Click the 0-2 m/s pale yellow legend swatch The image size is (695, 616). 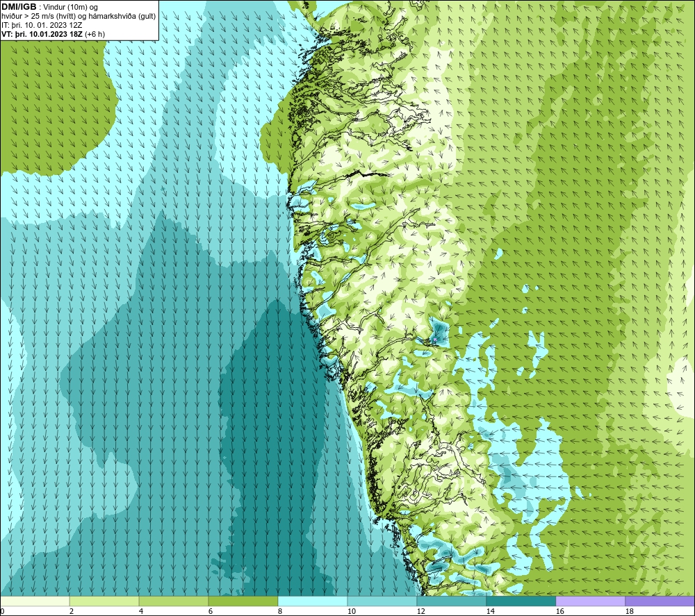click(x=35, y=601)
